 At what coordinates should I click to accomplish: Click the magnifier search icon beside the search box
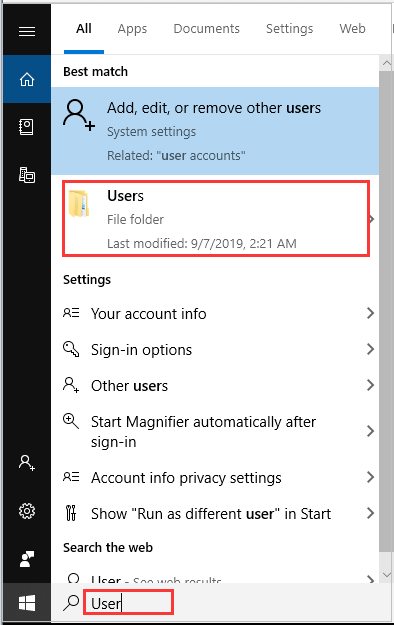(x=71, y=603)
